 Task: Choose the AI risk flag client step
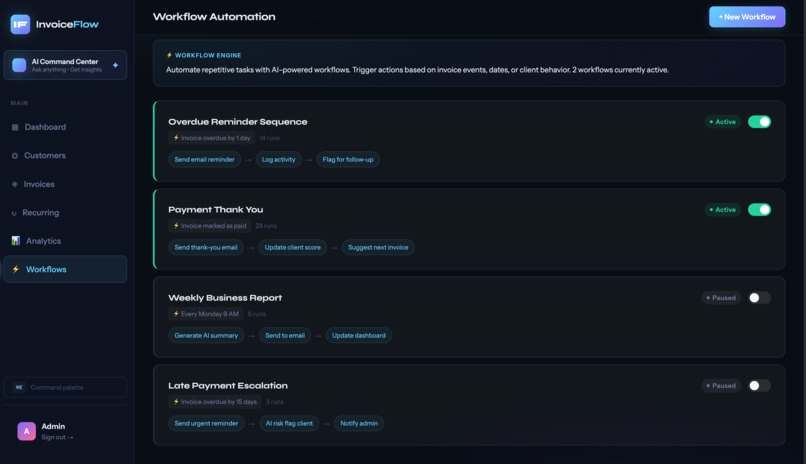[x=289, y=423]
